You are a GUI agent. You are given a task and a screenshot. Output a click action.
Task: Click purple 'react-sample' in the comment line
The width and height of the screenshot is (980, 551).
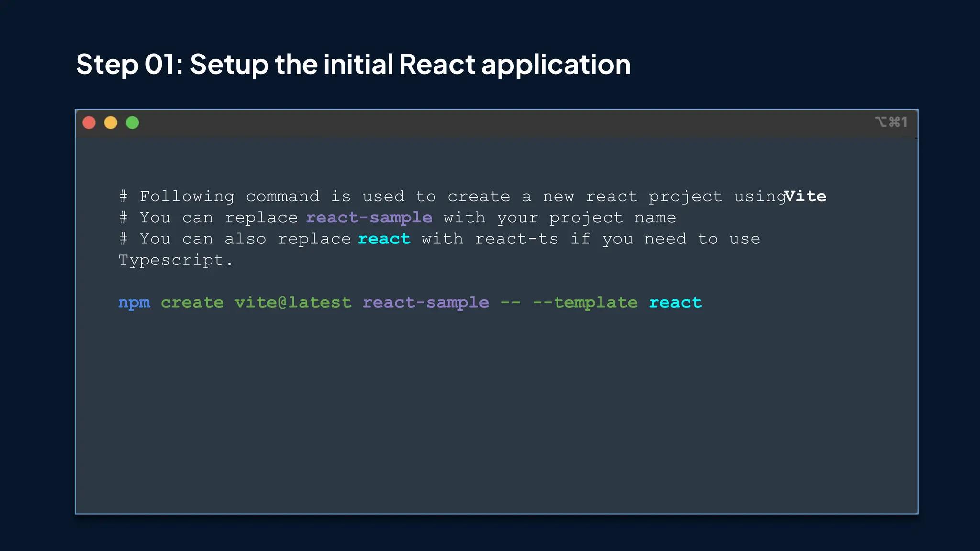coord(369,218)
